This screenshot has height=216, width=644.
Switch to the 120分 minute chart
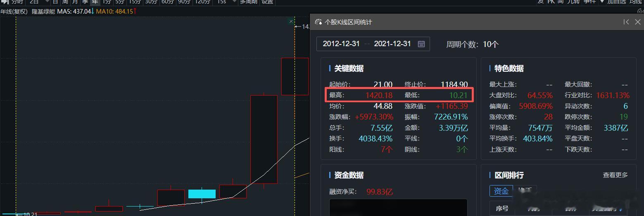pyautogui.click(x=202, y=2)
